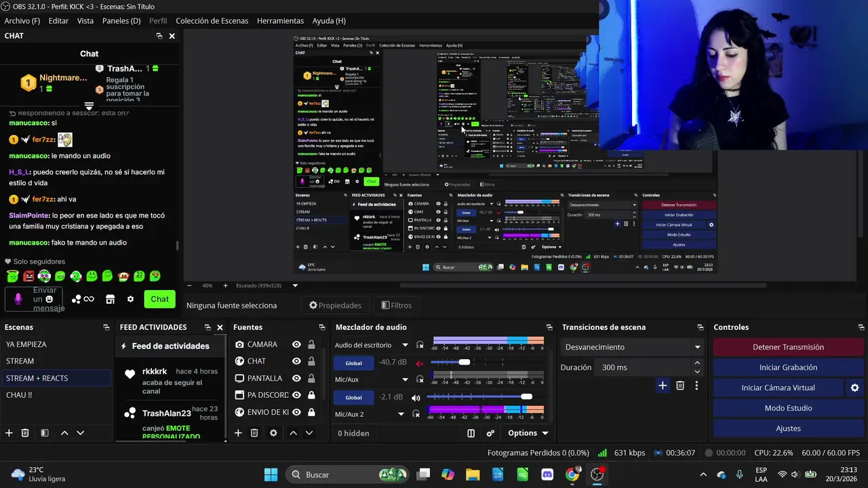Image resolution: width=868 pixels, height=488 pixels.
Task: Increase the transition duration with the up stepper
Action: [x=697, y=363]
